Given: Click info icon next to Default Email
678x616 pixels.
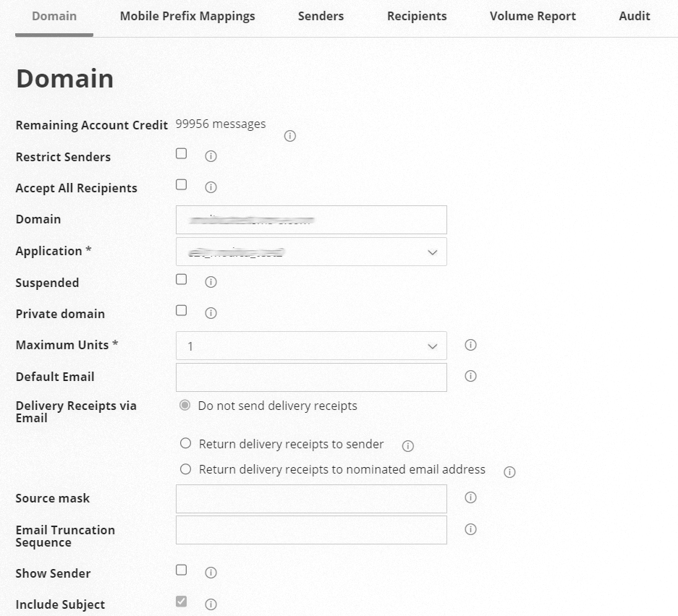Looking at the screenshot, I should click(x=470, y=376).
